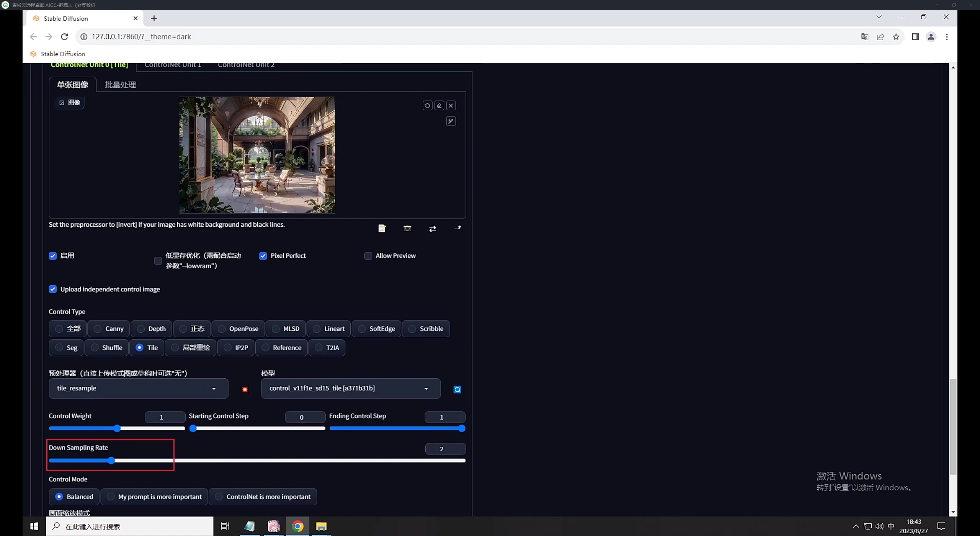Refresh the ControlNet model list
The width and height of the screenshot is (980, 536).
pos(457,389)
